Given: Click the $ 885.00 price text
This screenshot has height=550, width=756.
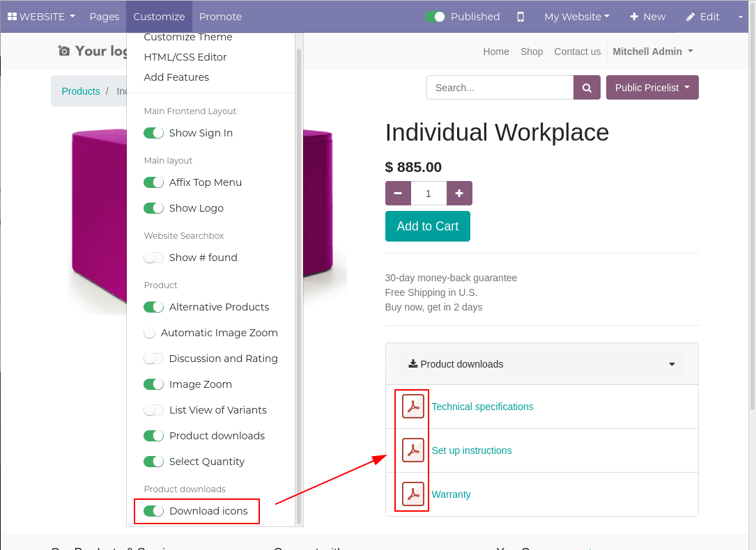Looking at the screenshot, I should tap(413, 167).
